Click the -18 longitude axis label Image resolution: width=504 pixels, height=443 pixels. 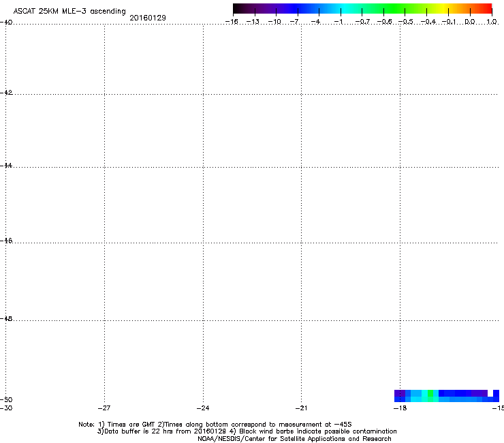click(x=400, y=408)
